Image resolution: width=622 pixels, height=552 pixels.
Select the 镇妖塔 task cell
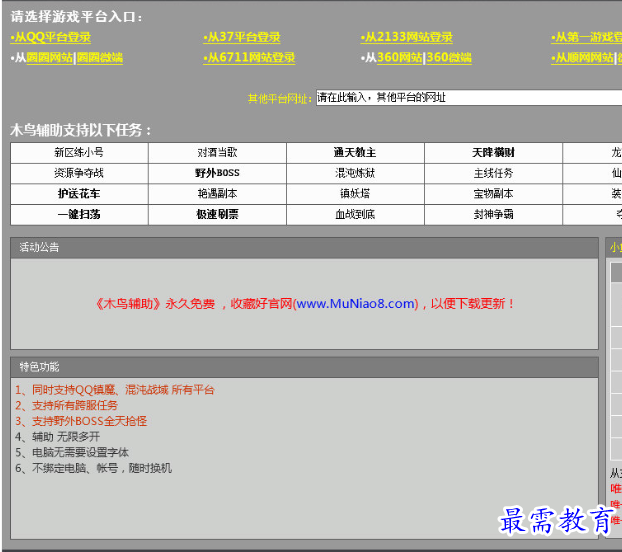point(355,194)
